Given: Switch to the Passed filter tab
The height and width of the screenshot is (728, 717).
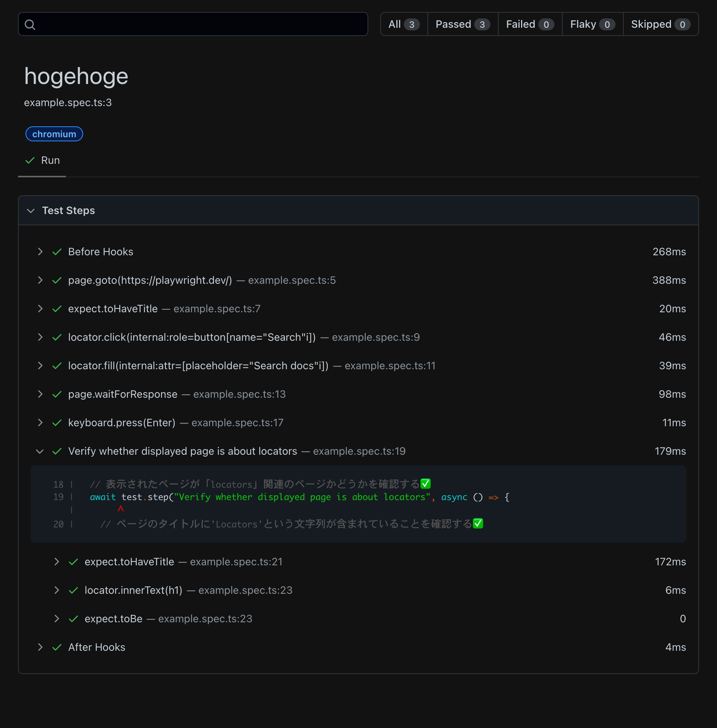Looking at the screenshot, I should [x=462, y=24].
